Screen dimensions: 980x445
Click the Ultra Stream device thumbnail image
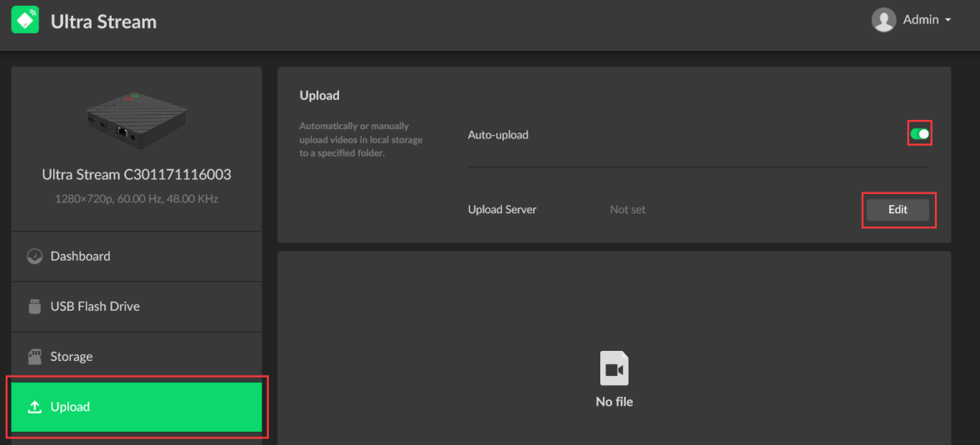click(x=137, y=122)
